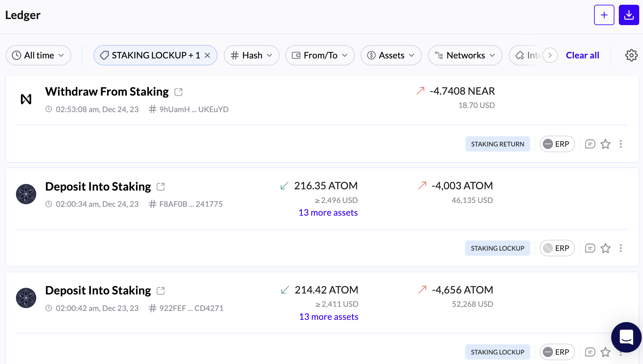The image size is (643, 364).
Task: Open the ledger settings gear icon
Action: tap(631, 55)
